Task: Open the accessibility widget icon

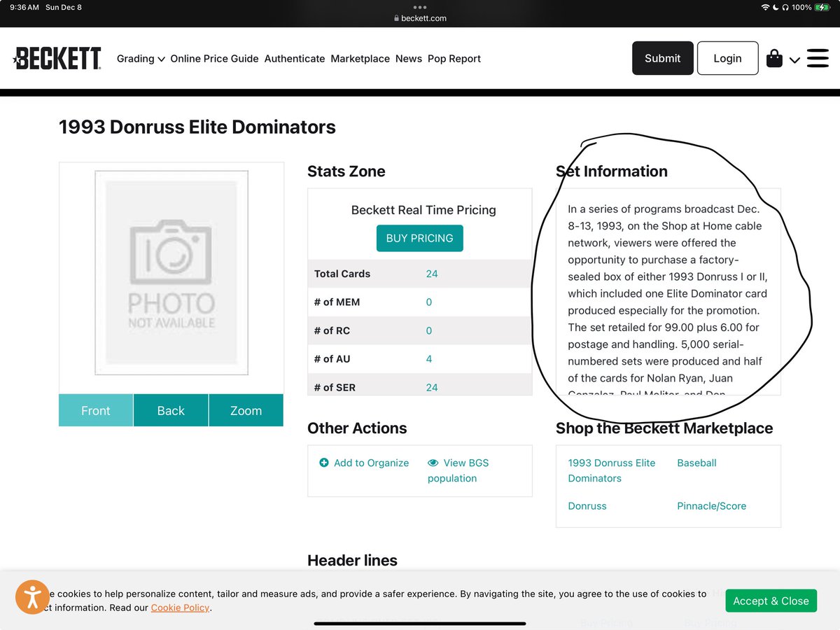Action: [33, 597]
